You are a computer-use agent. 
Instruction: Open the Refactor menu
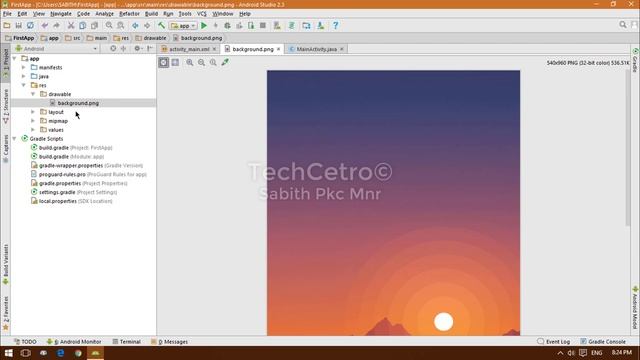129,13
